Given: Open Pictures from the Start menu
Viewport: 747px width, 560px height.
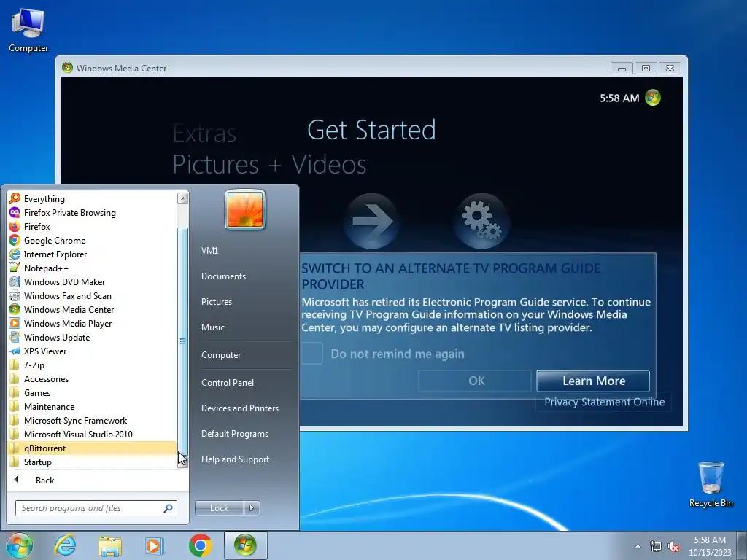Looking at the screenshot, I should (217, 302).
